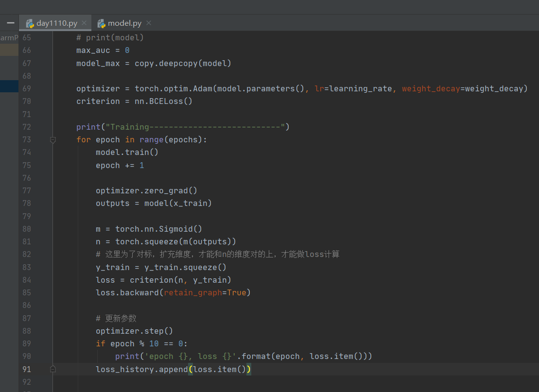
Task: Click on 'torch.squeeze(m(outputs))' text
Action: [175, 242]
